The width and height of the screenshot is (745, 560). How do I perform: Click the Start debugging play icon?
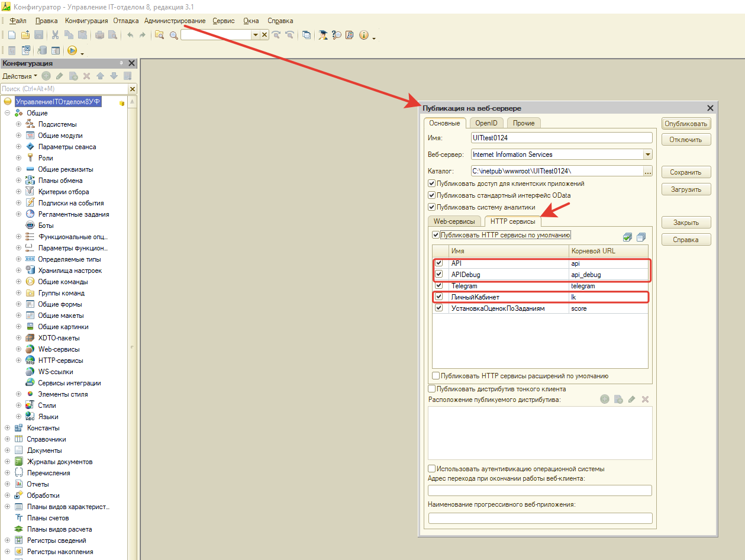coord(72,51)
